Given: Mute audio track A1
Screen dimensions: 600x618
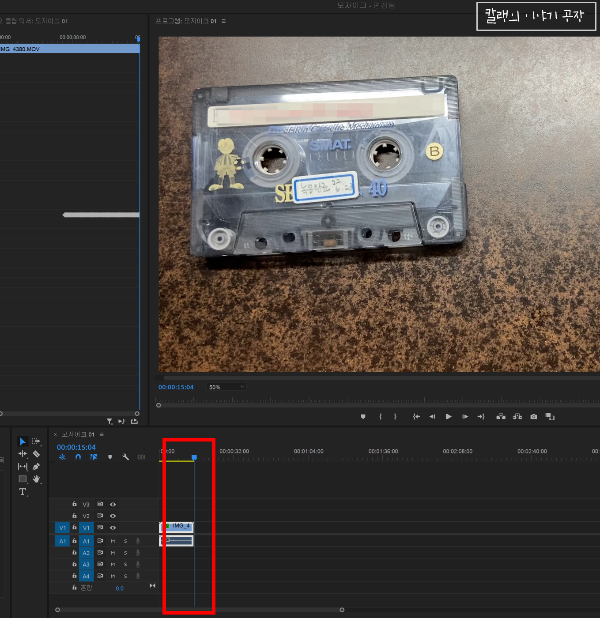Looking at the screenshot, I should pyautogui.click(x=113, y=541).
